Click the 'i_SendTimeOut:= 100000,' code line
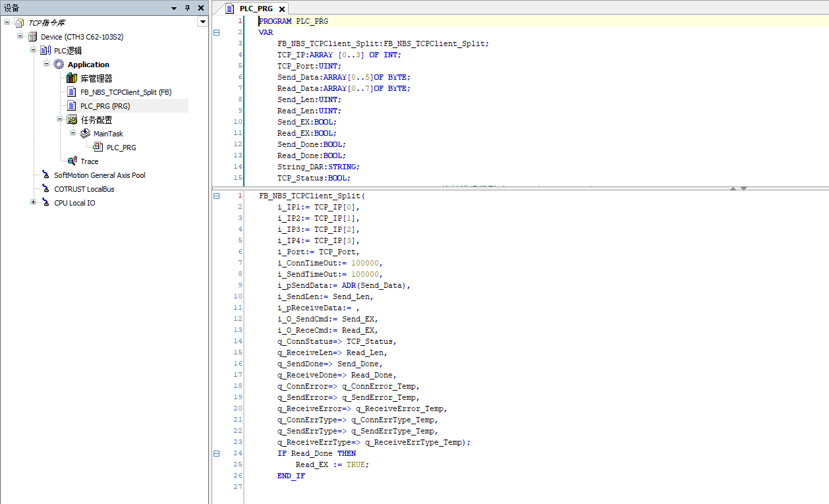Image resolution: width=829 pixels, height=504 pixels. (330, 274)
